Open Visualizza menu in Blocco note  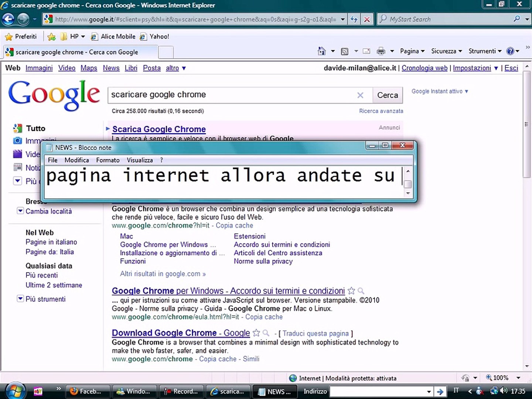[x=140, y=160]
